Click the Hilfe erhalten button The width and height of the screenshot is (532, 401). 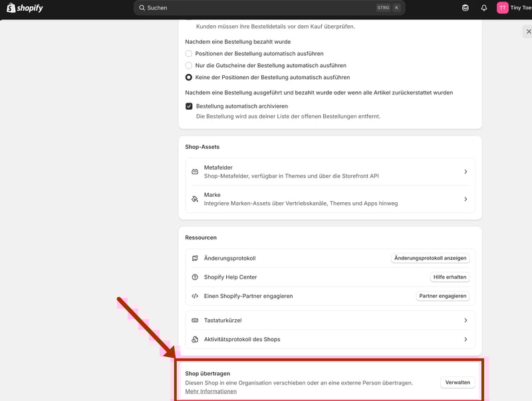click(x=451, y=277)
